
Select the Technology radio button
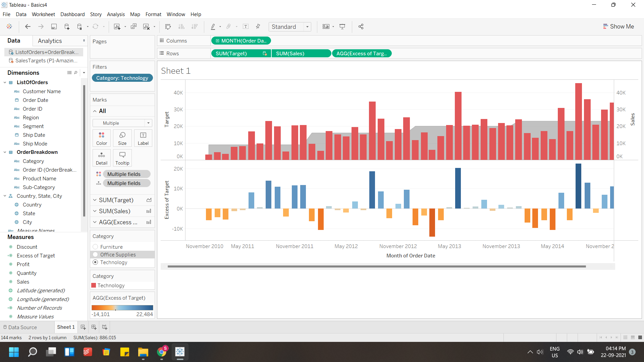(95, 262)
